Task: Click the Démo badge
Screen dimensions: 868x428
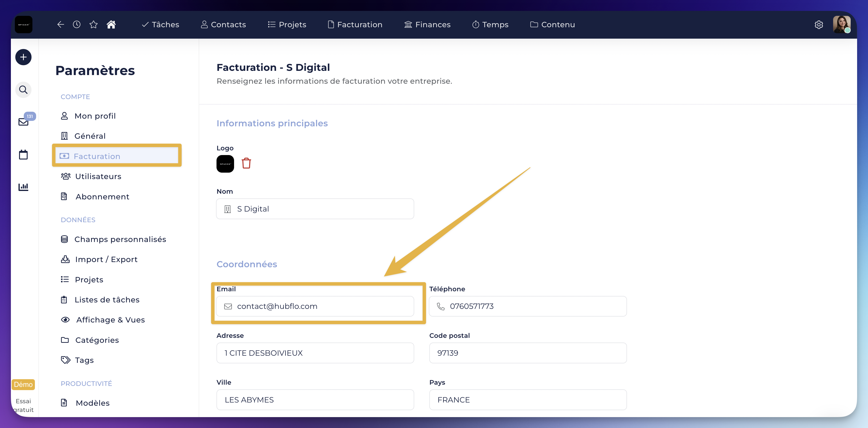Action: pos(23,384)
